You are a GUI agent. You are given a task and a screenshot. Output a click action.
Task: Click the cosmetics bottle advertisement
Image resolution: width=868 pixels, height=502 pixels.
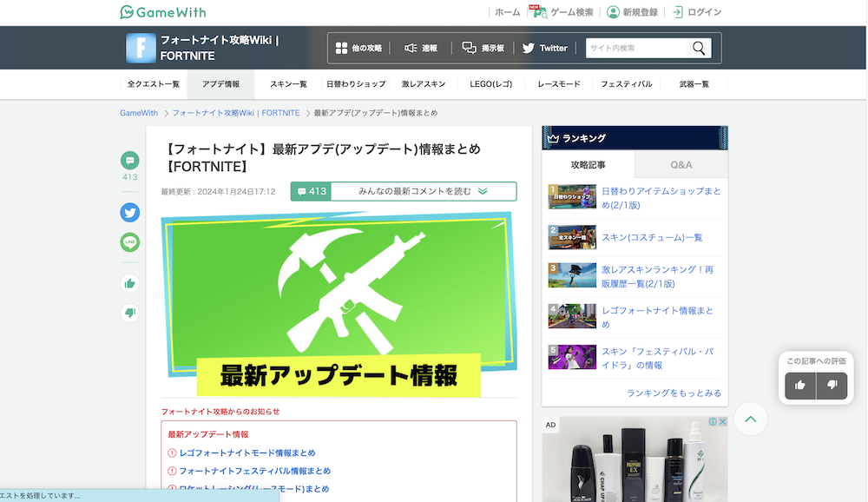(x=635, y=460)
